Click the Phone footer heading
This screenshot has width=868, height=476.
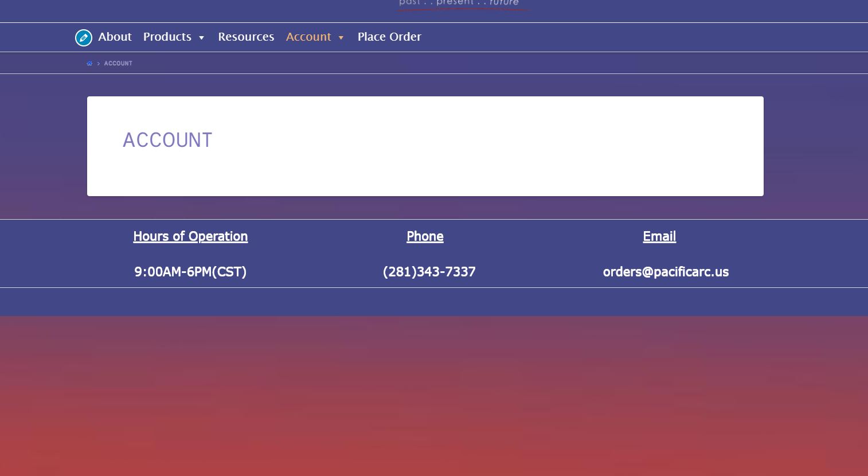(x=425, y=236)
